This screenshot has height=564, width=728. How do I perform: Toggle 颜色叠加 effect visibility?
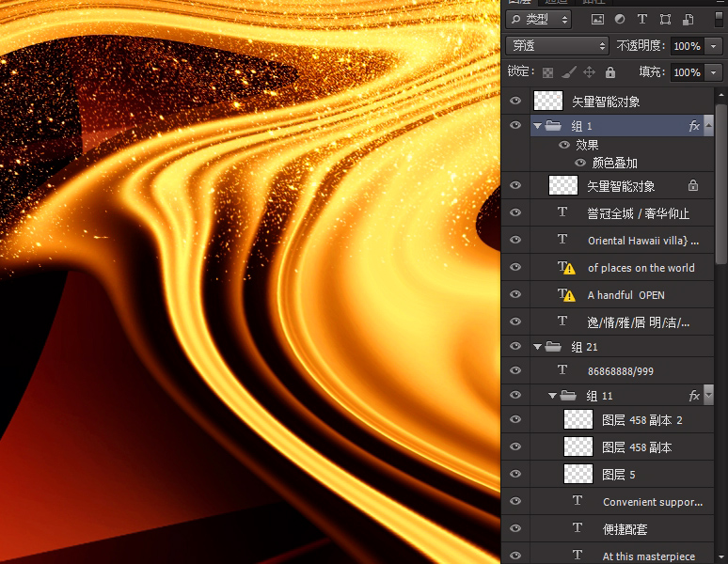(x=580, y=163)
